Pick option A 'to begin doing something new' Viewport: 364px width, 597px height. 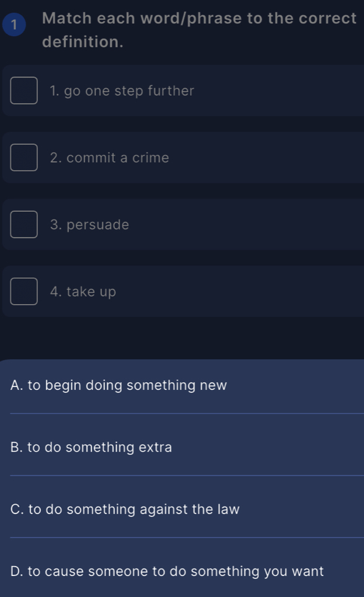coord(118,386)
